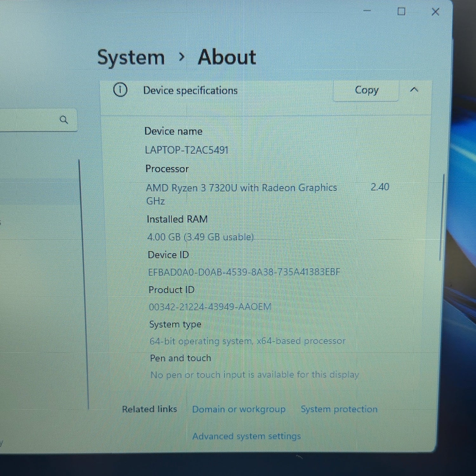Select the device name LAPTOP-T2AC5491 text
The height and width of the screenshot is (476, 476).
click(x=187, y=150)
